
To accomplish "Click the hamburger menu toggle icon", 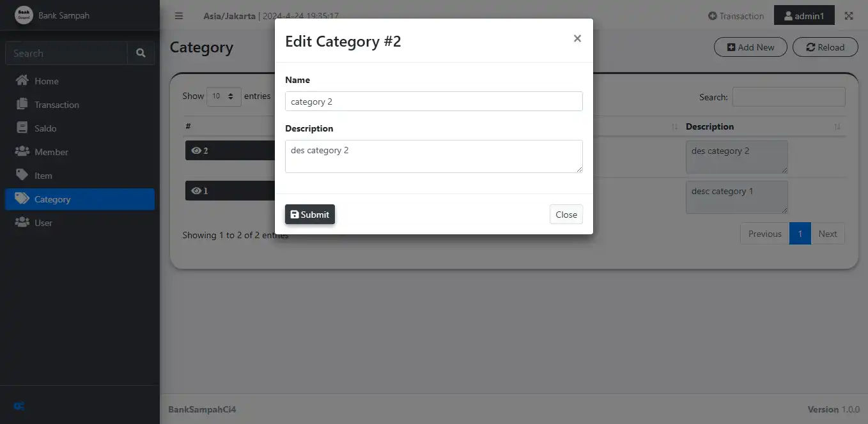I will click(x=179, y=16).
